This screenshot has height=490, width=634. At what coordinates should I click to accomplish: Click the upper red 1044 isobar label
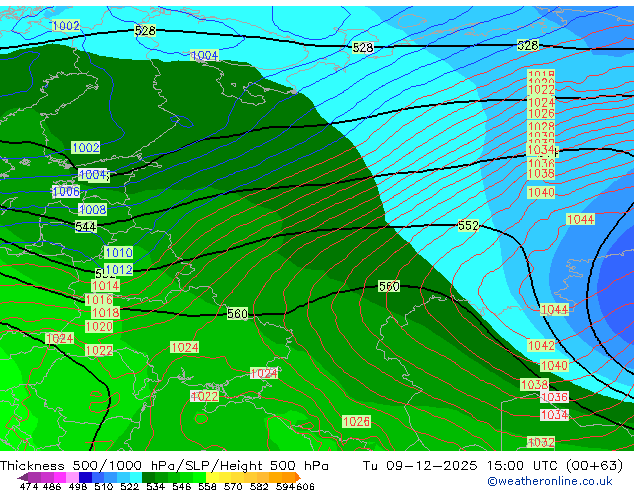(x=581, y=220)
